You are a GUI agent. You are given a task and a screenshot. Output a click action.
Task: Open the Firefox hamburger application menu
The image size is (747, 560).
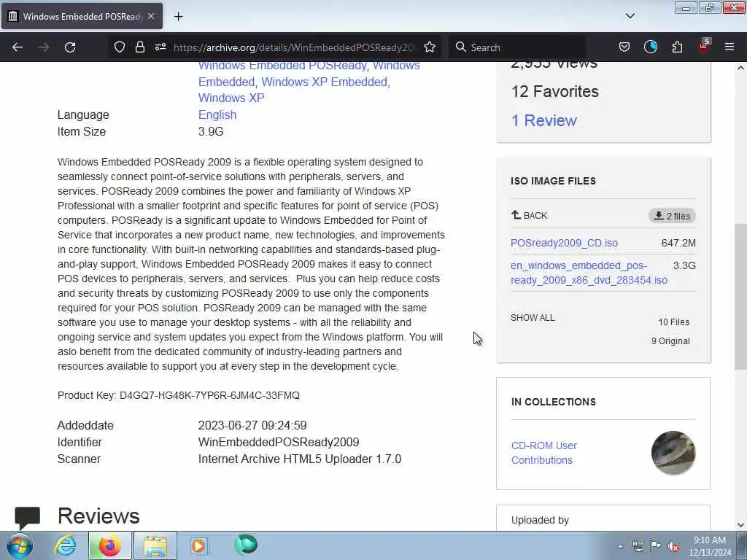pos(729,47)
